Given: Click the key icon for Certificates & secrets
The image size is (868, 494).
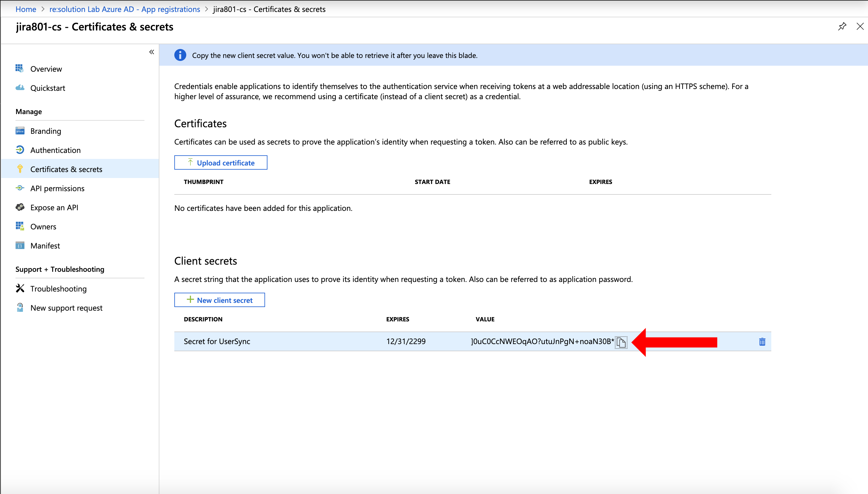Looking at the screenshot, I should (x=20, y=169).
